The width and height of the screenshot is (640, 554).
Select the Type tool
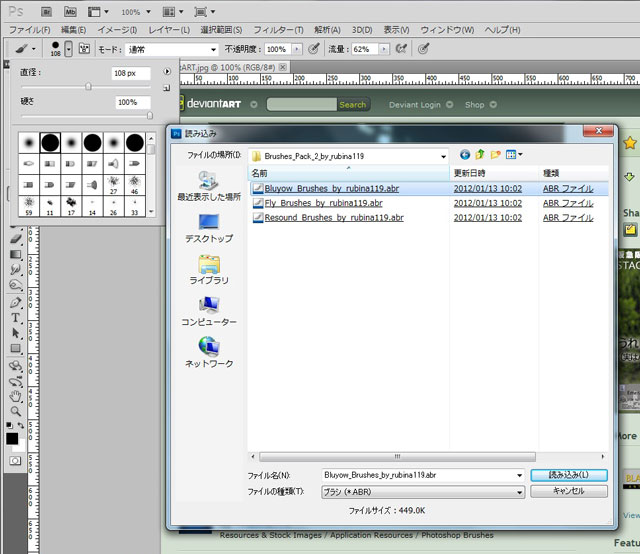coord(16,318)
